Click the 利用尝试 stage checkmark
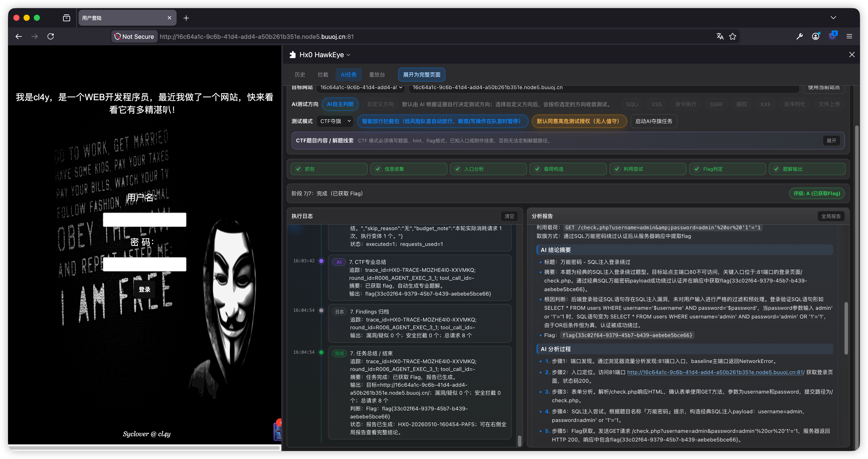868x459 pixels. coord(617,169)
